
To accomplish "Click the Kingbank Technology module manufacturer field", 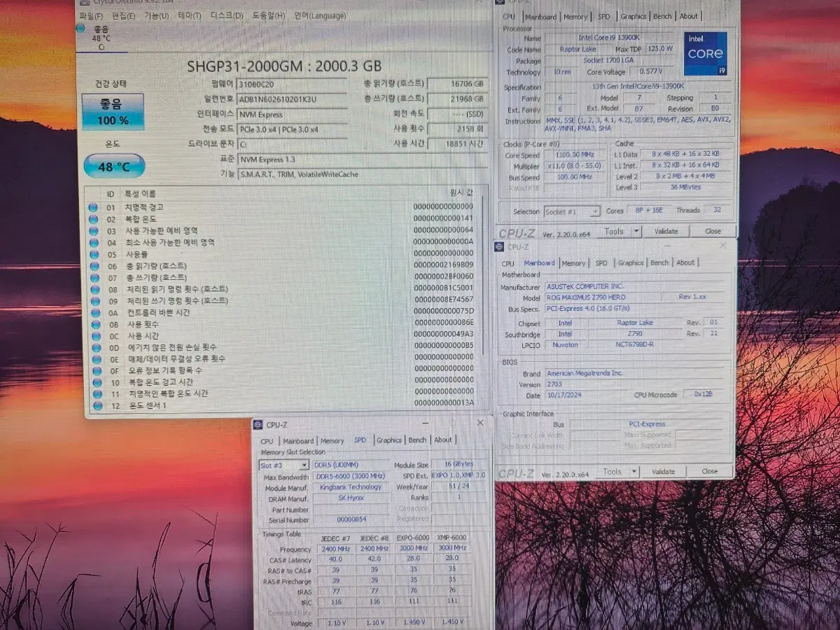I will coord(351,487).
